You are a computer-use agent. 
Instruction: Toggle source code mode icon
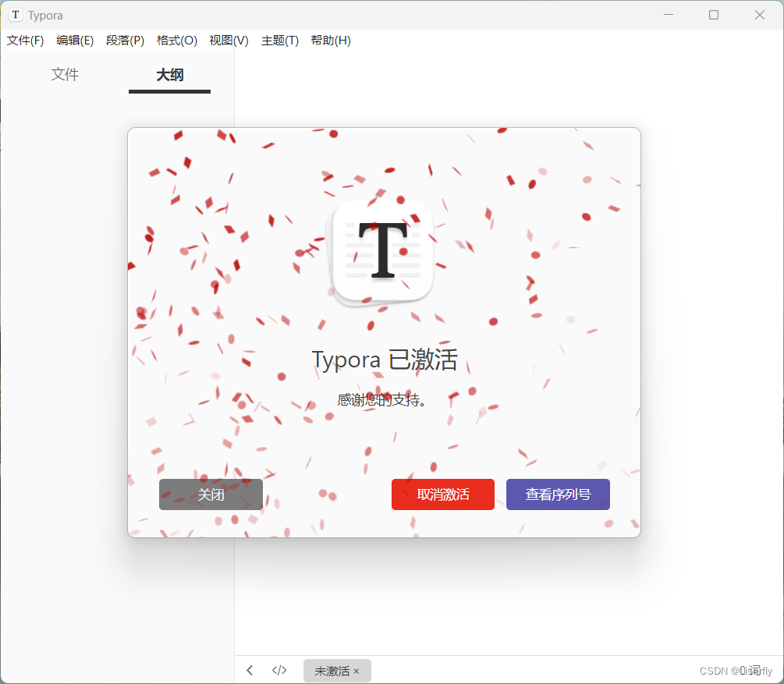279,670
